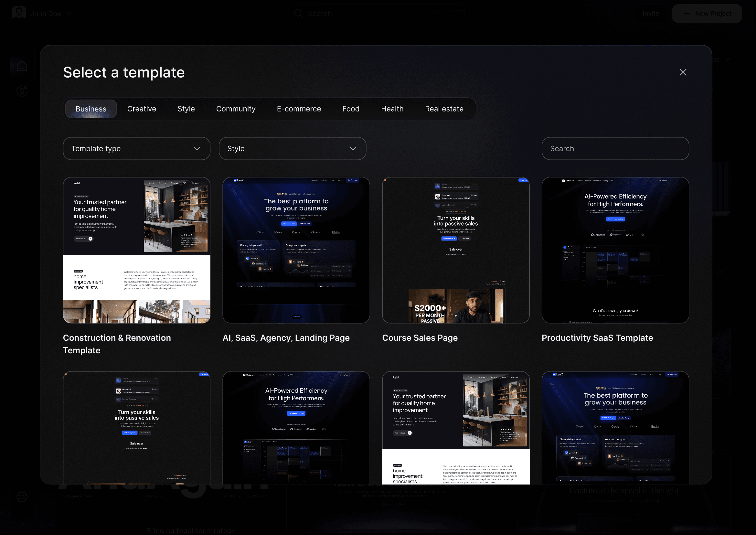Switch to the Creative tab
Viewport: 756px width, 535px height.
(x=142, y=109)
